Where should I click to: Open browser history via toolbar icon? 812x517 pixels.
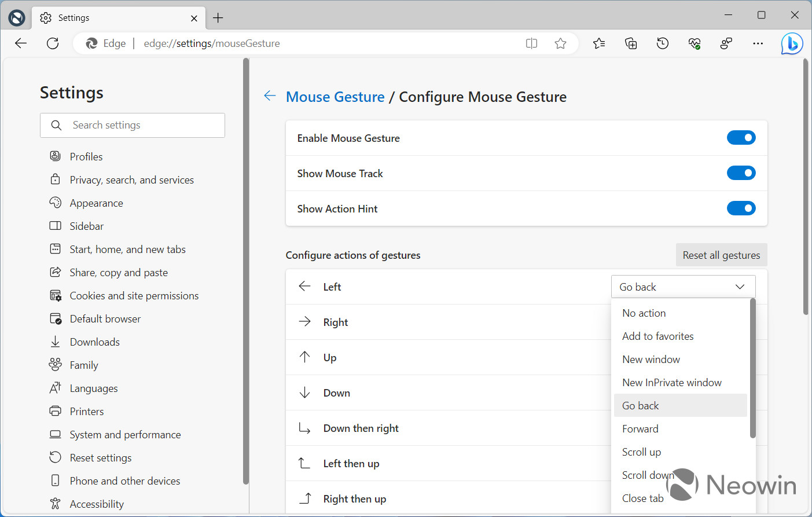(662, 43)
